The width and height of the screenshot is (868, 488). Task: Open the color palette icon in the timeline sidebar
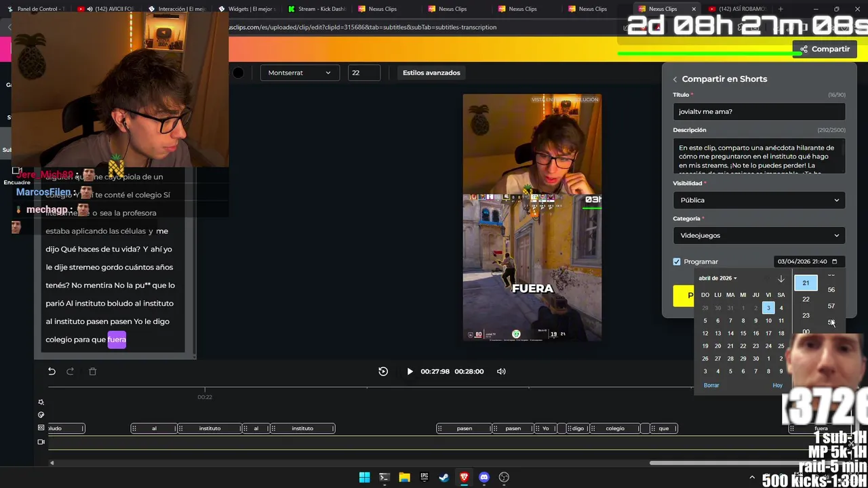[x=41, y=415]
